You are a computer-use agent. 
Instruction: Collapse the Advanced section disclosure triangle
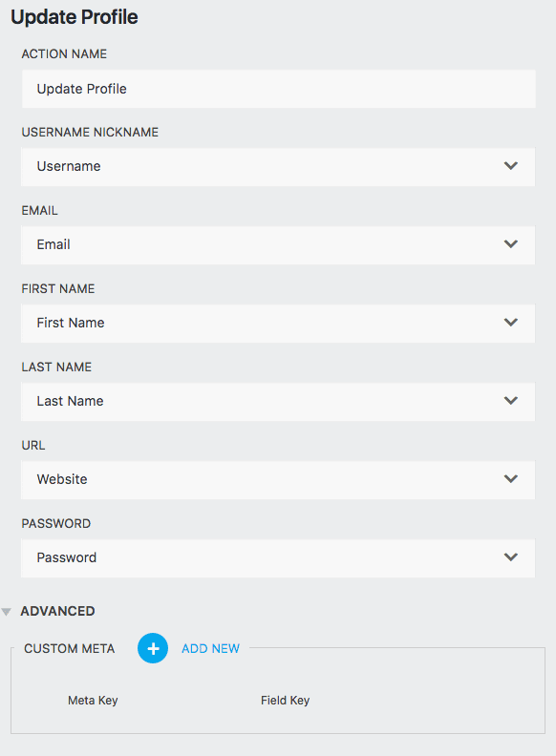pos(7,612)
